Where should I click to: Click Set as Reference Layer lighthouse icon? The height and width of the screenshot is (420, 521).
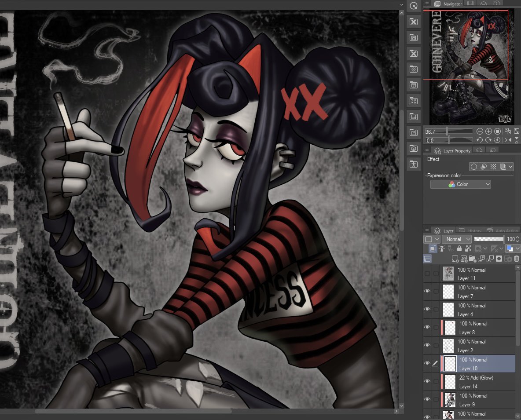(x=442, y=248)
